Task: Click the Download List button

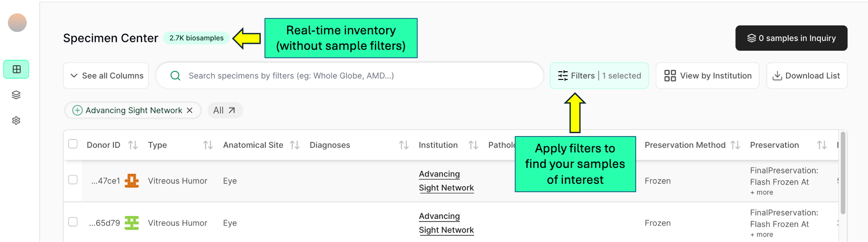Action: (x=807, y=76)
